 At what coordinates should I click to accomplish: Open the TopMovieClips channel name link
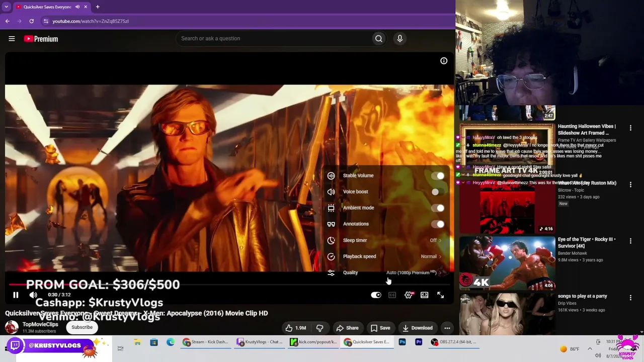pos(40,324)
